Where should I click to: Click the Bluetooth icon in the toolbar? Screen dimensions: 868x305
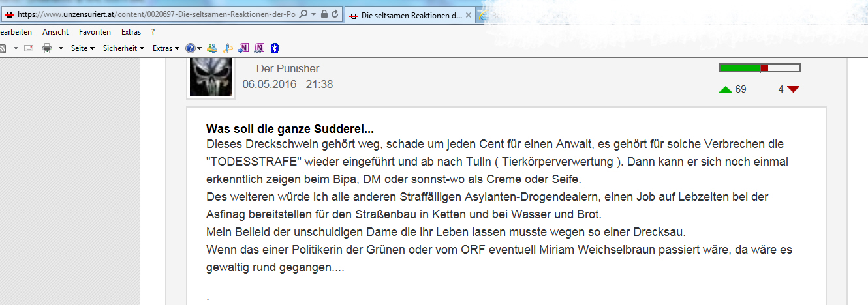point(275,48)
